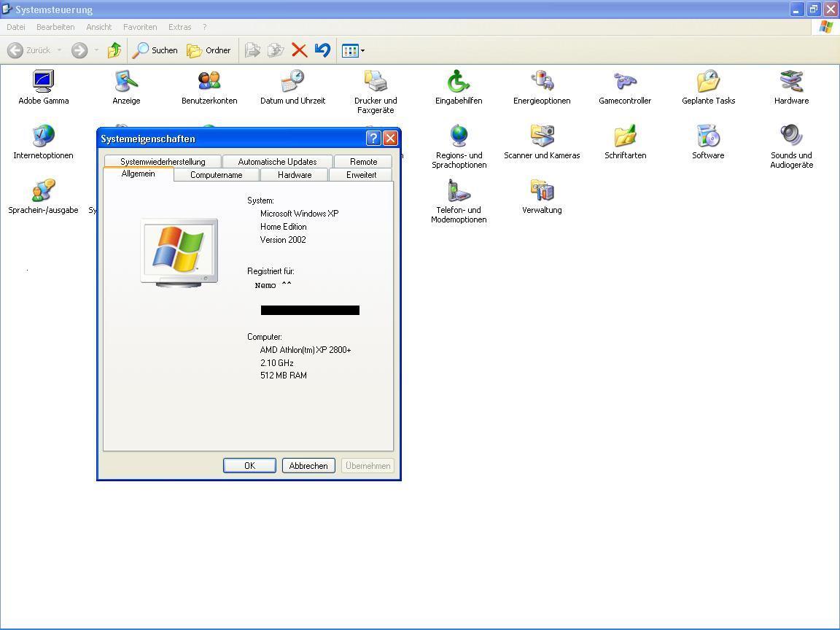This screenshot has height=630, width=840.
Task: Switch to the Hardware tab in dialog
Action: (x=295, y=175)
